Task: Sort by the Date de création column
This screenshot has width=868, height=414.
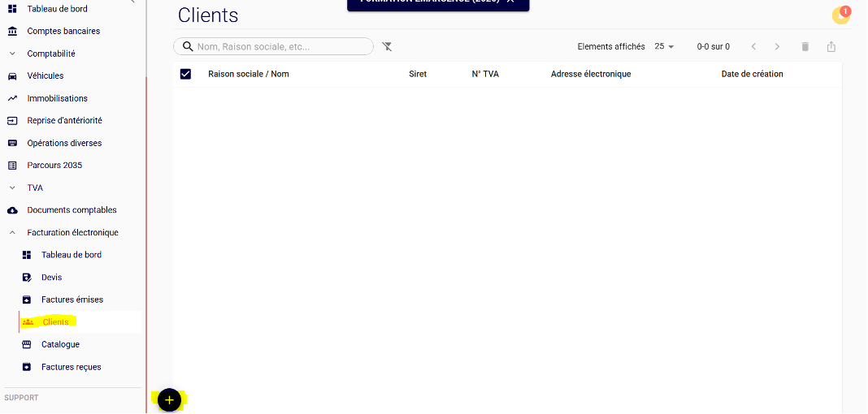Action: tap(752, 74)
